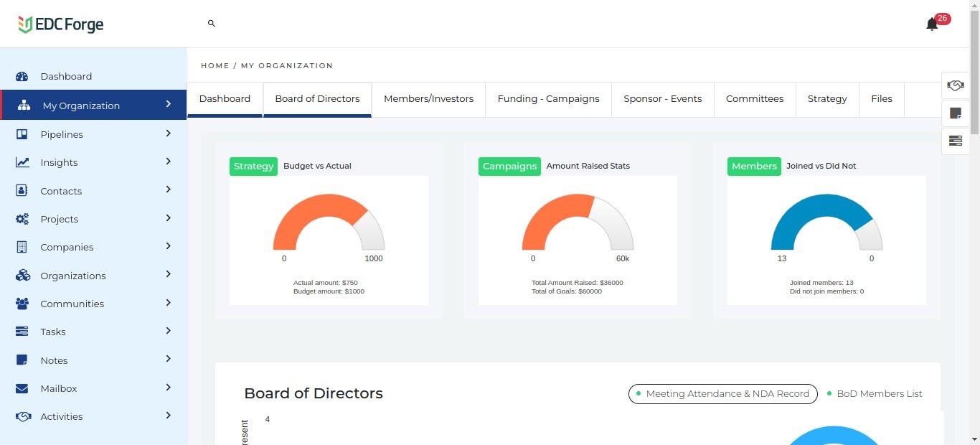Click the Communities people icon
Screen dimensions: 980x445
(22, 304)
